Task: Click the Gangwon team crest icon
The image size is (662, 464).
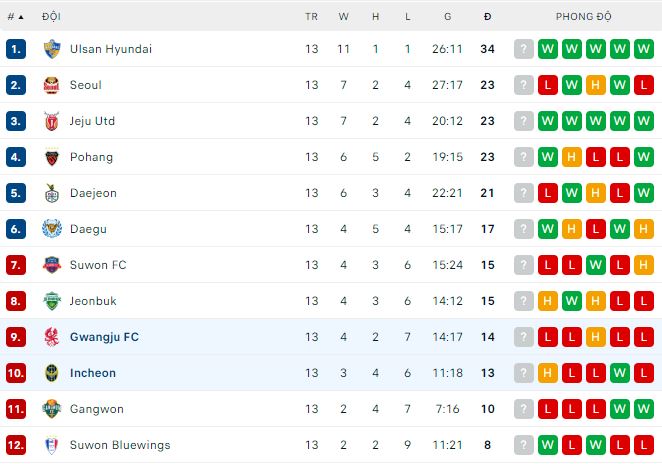Action: click(52, 409)
